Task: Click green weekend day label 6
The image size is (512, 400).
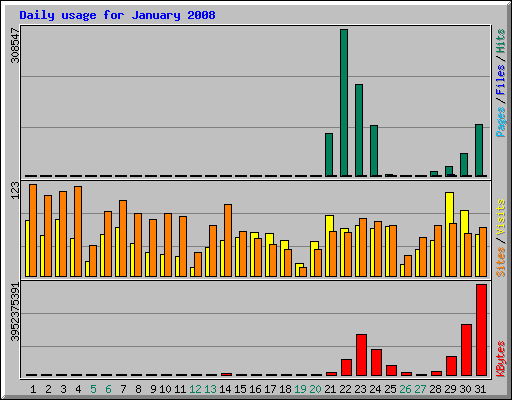Action: [x=108, y=389]
